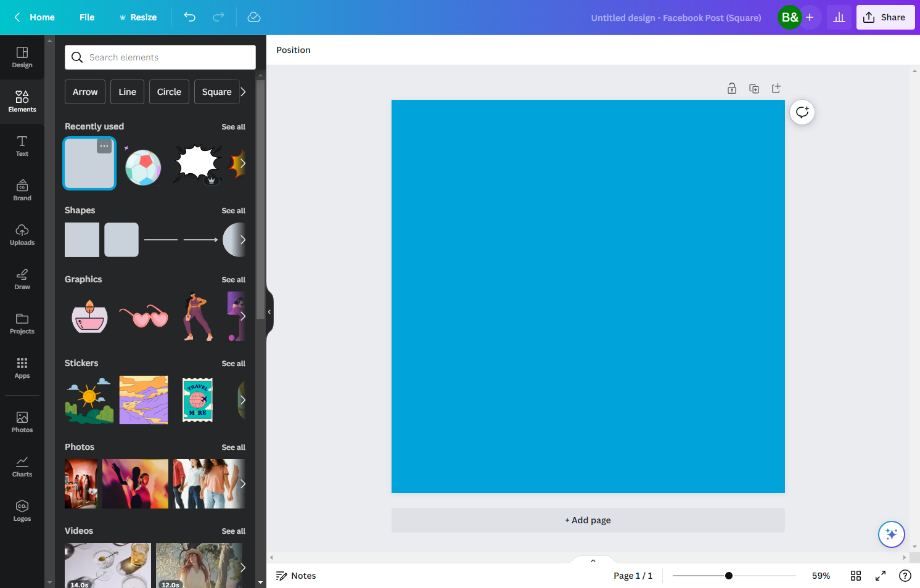920x588 pixels.
Task: Add a comment using the bubble icon
Action: (x=802, y=112)
